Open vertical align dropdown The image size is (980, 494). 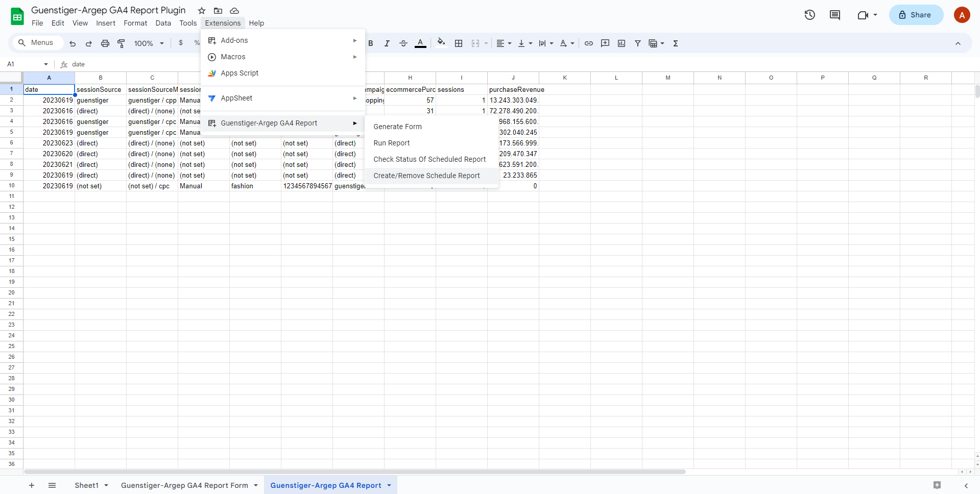click(525, 43)
